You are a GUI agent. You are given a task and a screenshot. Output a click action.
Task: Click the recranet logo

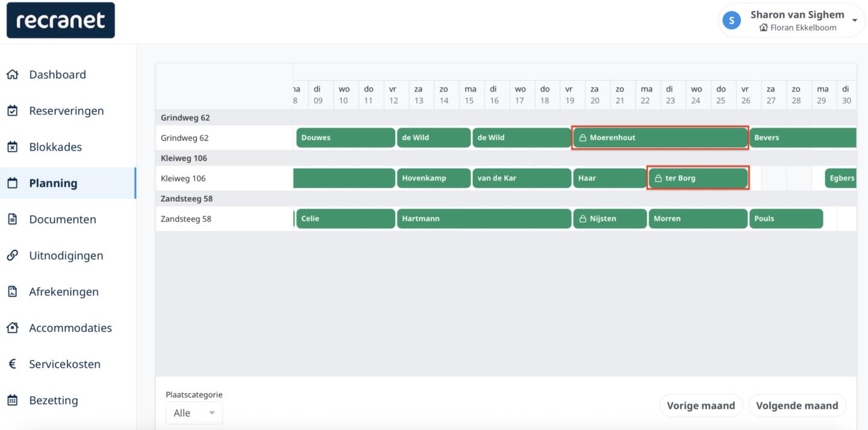click(61, 20)
